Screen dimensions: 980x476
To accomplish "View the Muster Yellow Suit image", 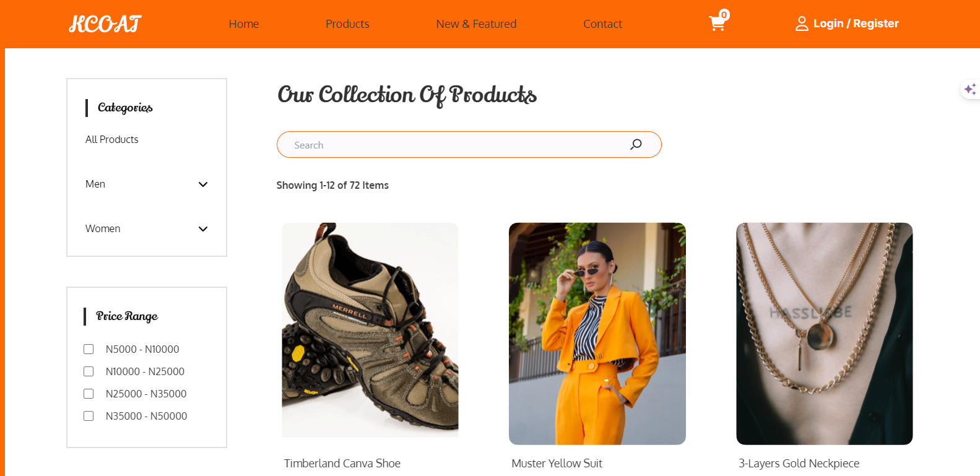I will 597,333.
